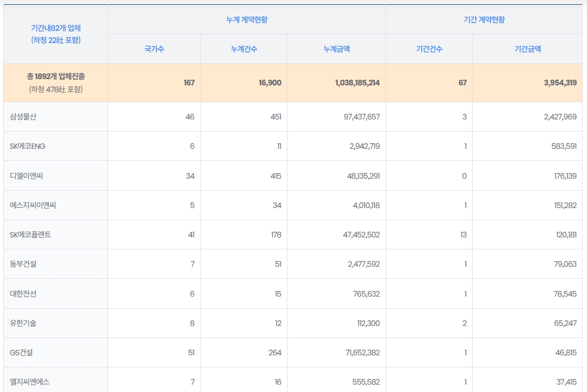The width and height of the screenshot is (587, 392).
Task: Sort by the 누계건수 column header
Action: (244, 49)
